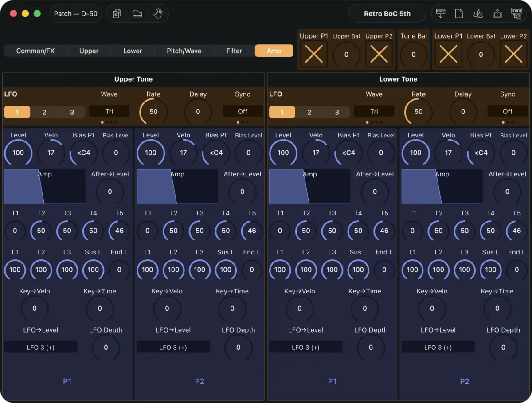Open the patch folder browser icon
This screenshot has width=532, height=403.
tap(137, 14)
